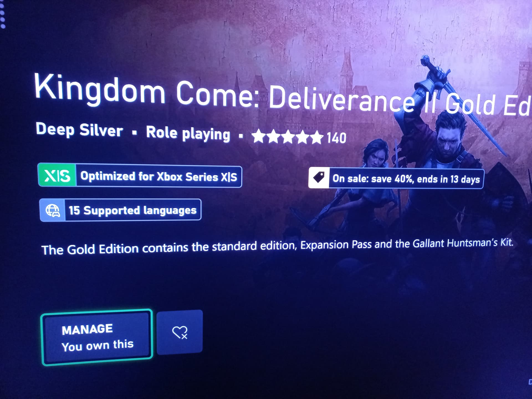Screen dimensions: 532x399
Task: Select the sale price tag icon
Action: (319, 178)
